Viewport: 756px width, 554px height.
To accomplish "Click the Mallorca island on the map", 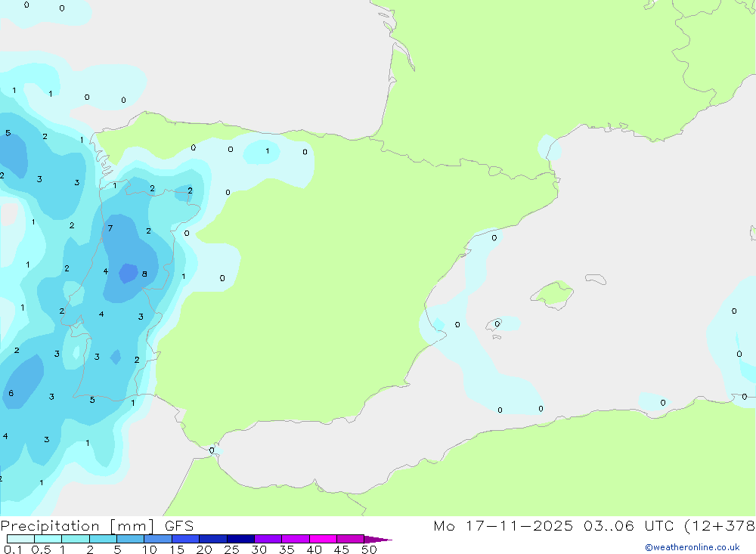I will pyautogui.click(x=552, y=294).
